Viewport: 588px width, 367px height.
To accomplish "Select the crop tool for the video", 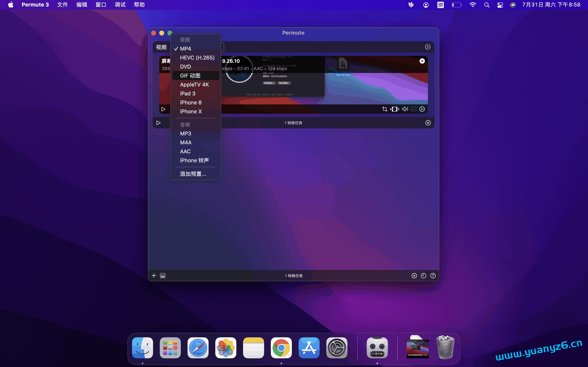I will (x=385, y=109).
